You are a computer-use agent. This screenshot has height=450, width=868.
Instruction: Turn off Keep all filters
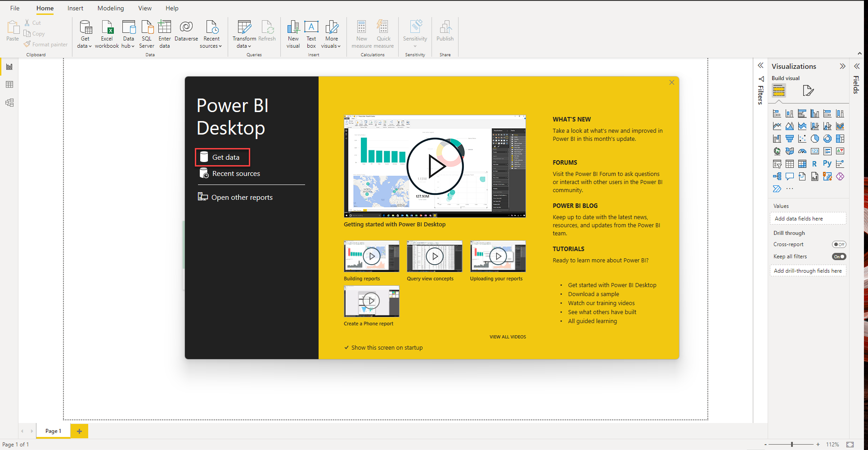(839, 256)
